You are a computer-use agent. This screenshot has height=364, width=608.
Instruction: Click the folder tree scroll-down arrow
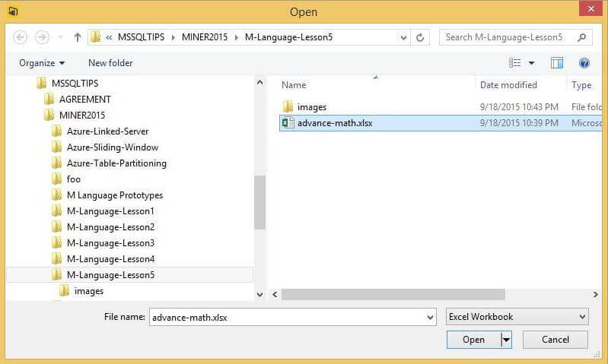click(x=259, y=294)
